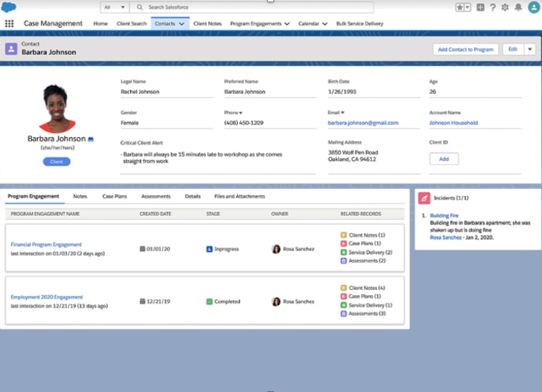Open the Financial Program Engagement link
The width and height of the screenshot is (542, 392).
tap(46, 245)
